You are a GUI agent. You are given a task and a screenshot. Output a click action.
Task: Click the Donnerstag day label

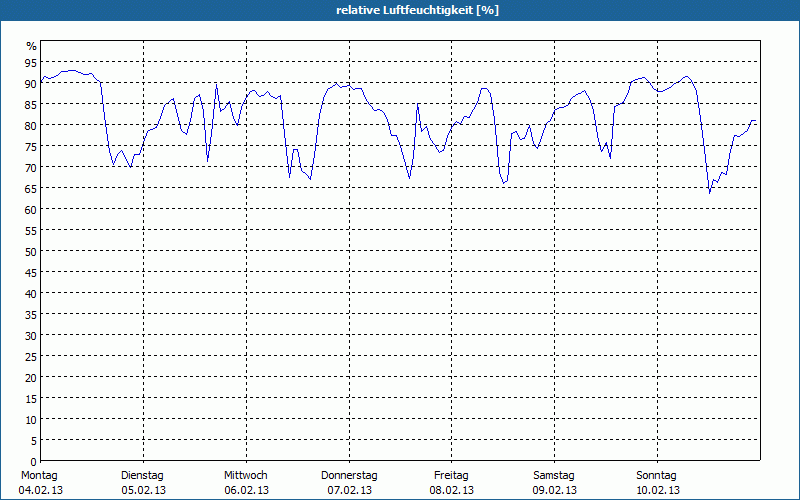(x=349, y=476)
